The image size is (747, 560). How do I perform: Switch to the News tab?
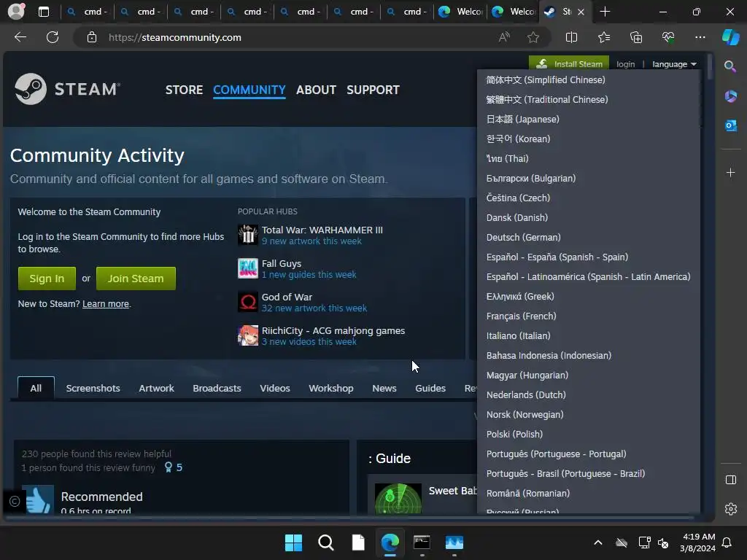click(384, 388)
